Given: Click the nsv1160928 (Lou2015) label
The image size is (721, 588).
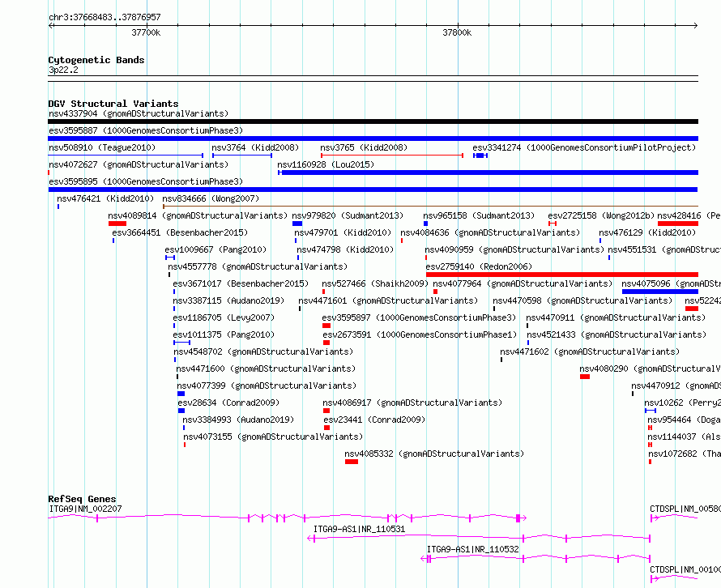Looking at the screenshot, I should pyautogui.click(x=326, y=164).
